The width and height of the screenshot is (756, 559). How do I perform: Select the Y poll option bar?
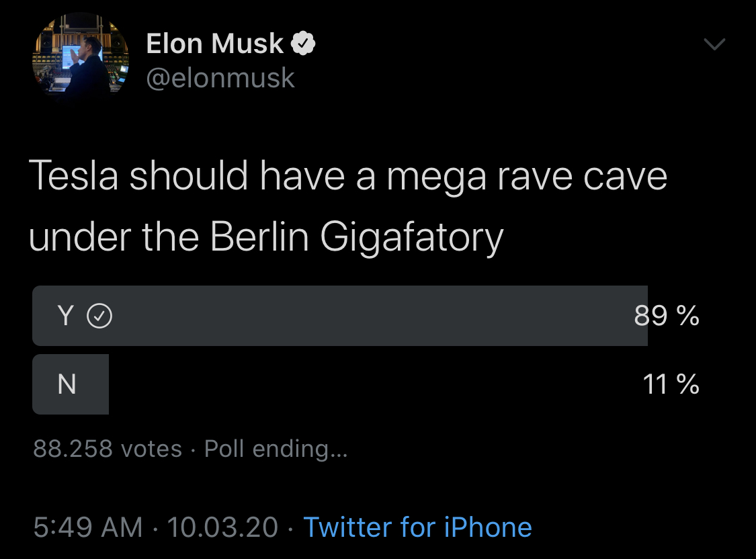pyautogui.click(x=339, y=316)
